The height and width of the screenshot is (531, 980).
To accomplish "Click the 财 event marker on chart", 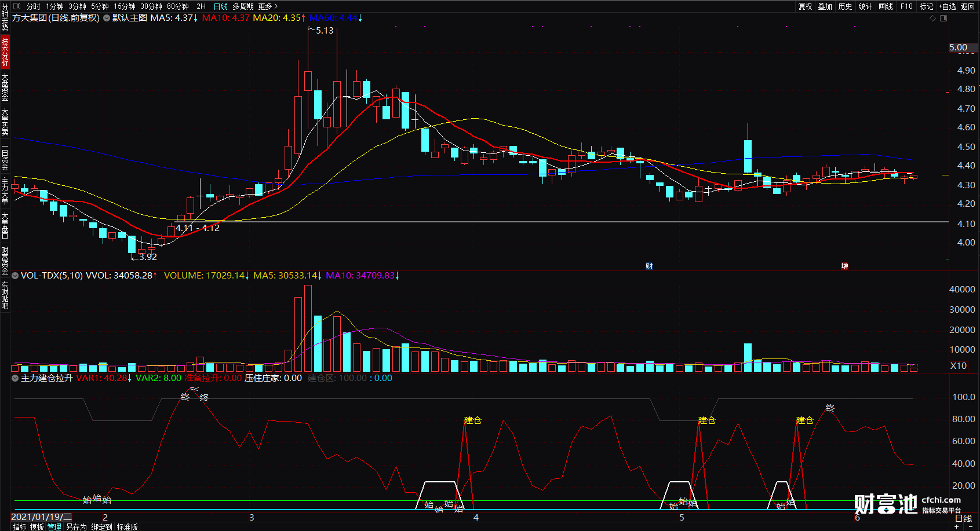I will [649, 266].
